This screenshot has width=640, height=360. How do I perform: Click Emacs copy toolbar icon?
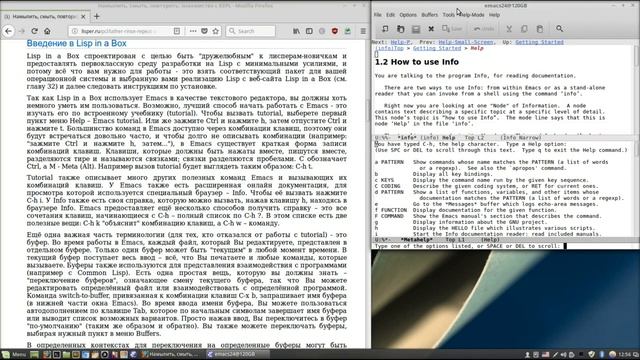(524, 29)
